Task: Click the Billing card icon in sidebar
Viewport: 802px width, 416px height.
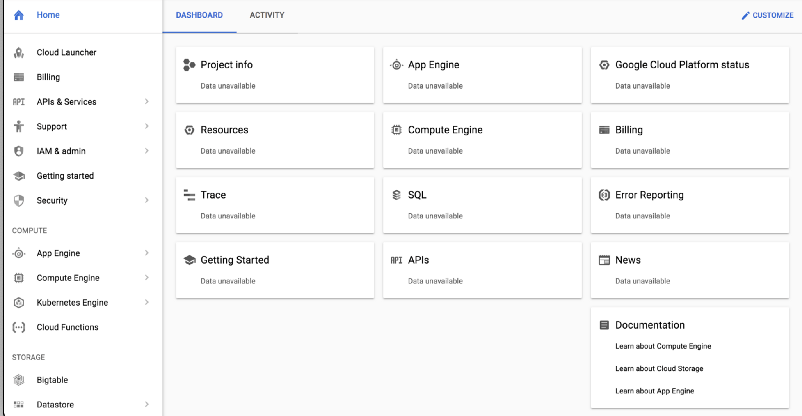Action: pyautogui.click(x=19, y=77)
